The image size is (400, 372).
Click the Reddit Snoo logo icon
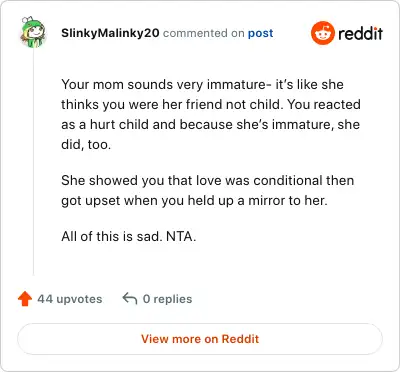click(322, 33)
